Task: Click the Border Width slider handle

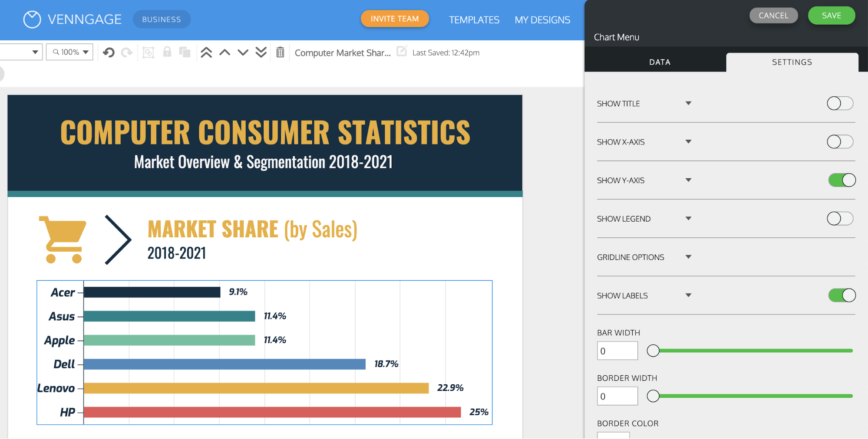Action: 653,396
